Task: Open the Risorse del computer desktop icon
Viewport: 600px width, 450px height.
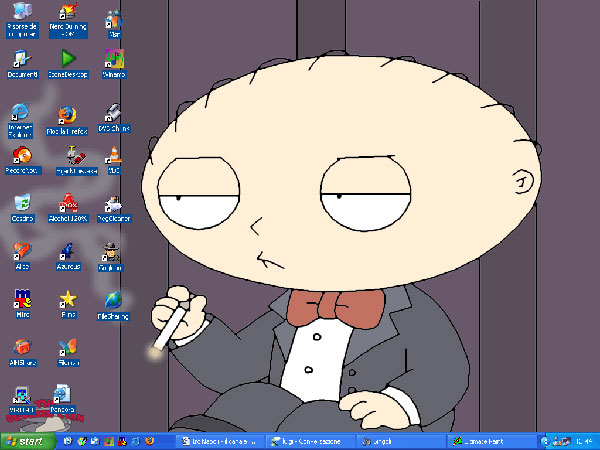Action: point(22,20)
